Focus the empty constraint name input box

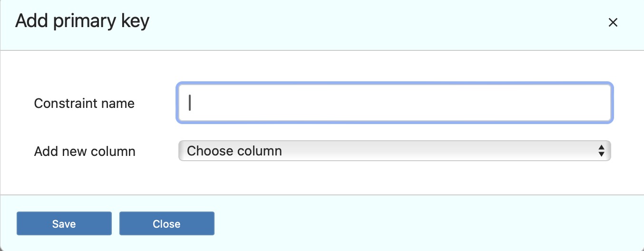394,103
